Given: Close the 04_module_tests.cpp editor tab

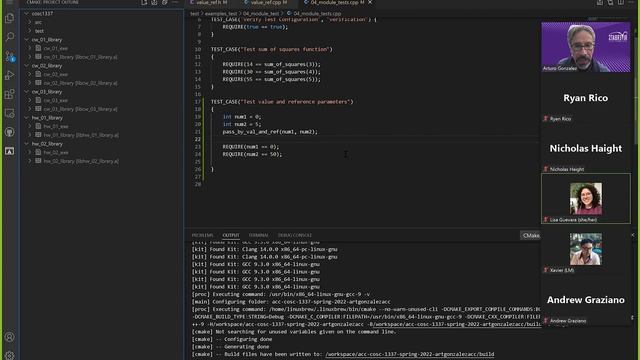Looking at the screenshot, I should pos(370,2).
